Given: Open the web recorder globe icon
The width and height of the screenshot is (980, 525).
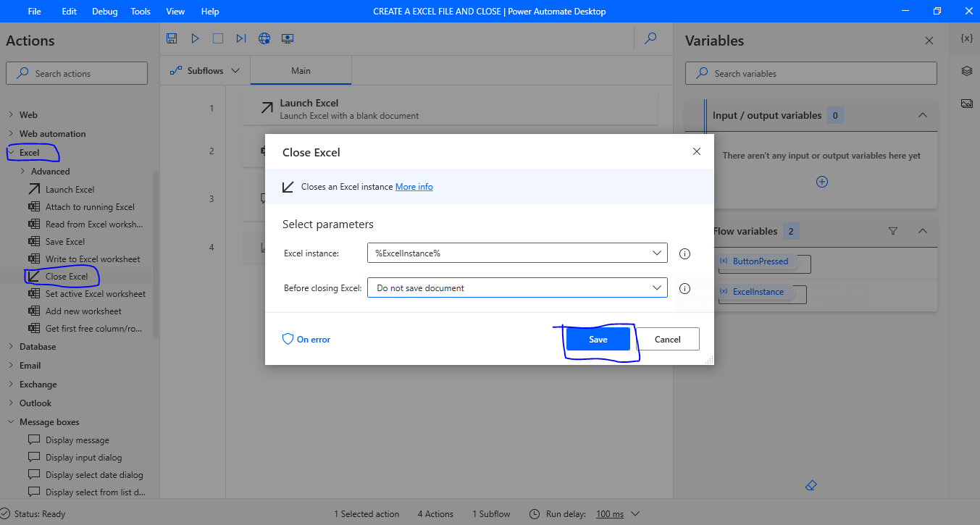Looking at the screenshot, I should [264, 38].
